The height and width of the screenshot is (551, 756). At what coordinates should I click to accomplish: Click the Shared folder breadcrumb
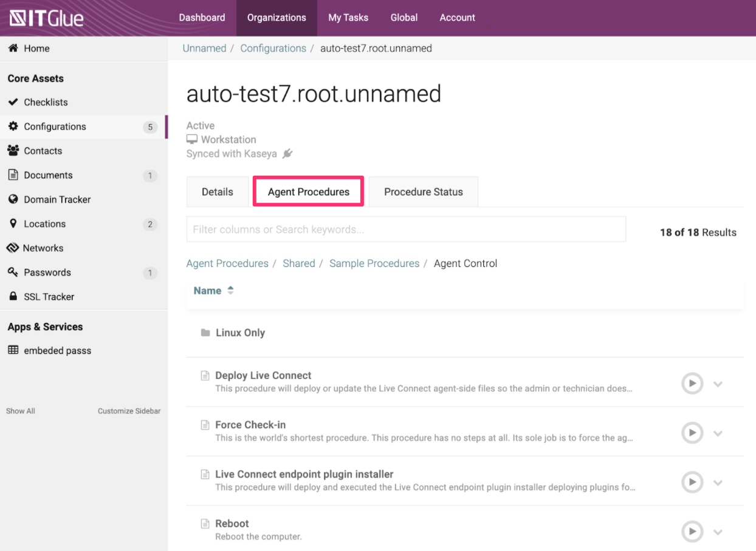click(299, 263)
